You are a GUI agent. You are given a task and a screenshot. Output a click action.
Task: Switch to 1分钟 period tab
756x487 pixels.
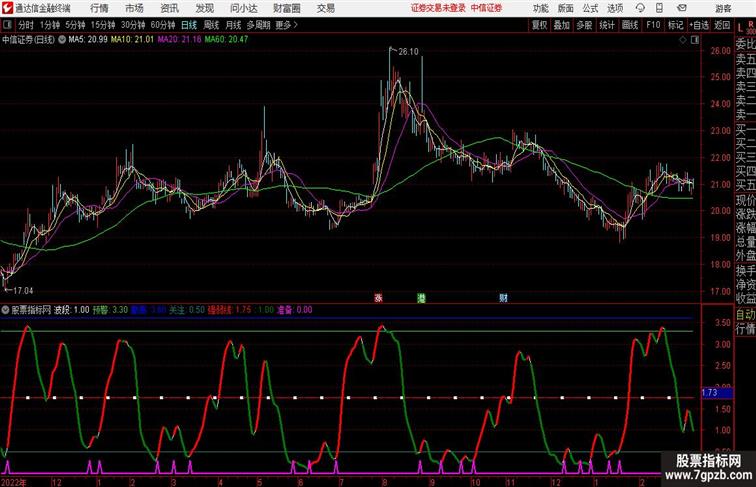click(x=49, y=25)
